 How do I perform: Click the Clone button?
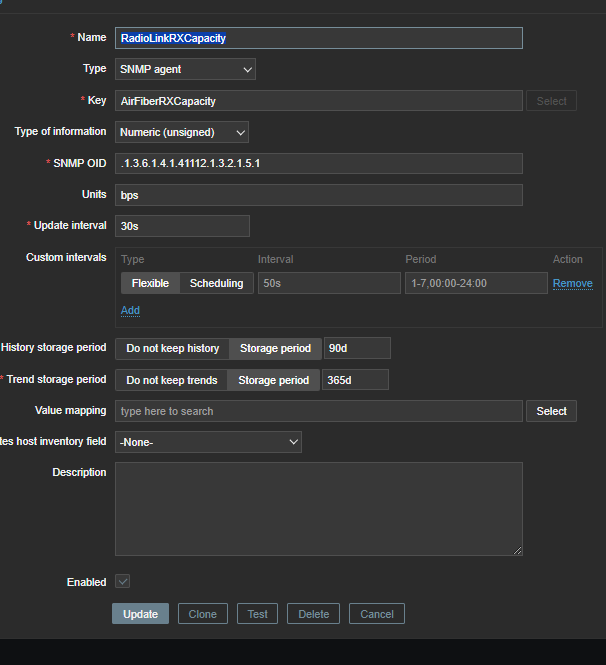(x=203, y=614)
